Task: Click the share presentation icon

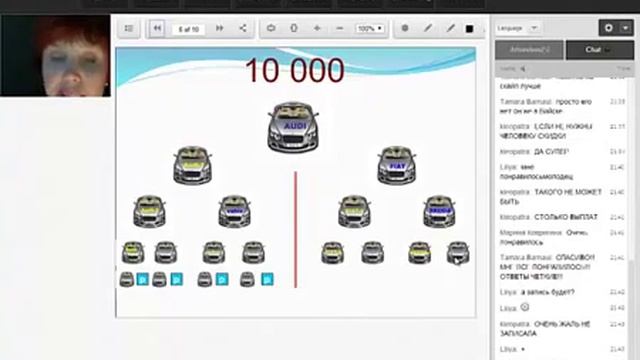Action: coord(243,28)
